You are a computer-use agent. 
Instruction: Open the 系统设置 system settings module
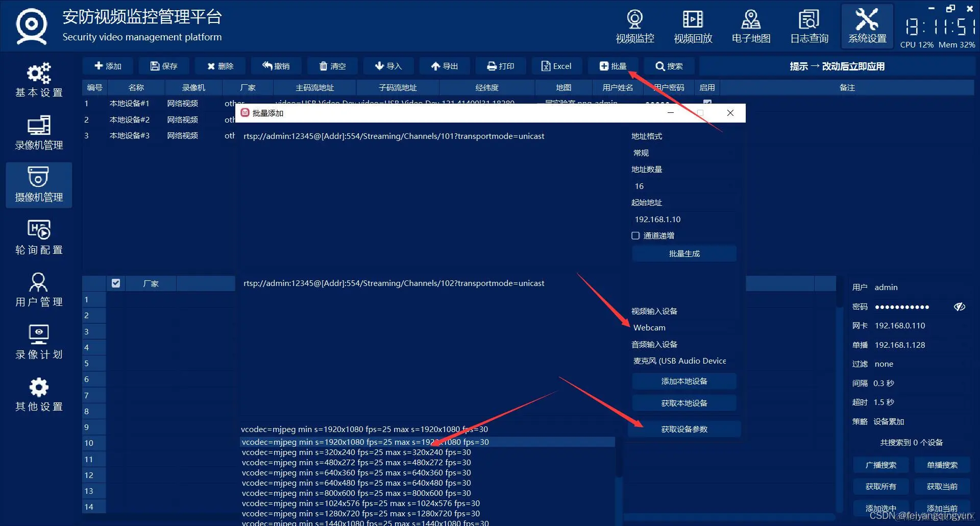click(x=867, y=27)
